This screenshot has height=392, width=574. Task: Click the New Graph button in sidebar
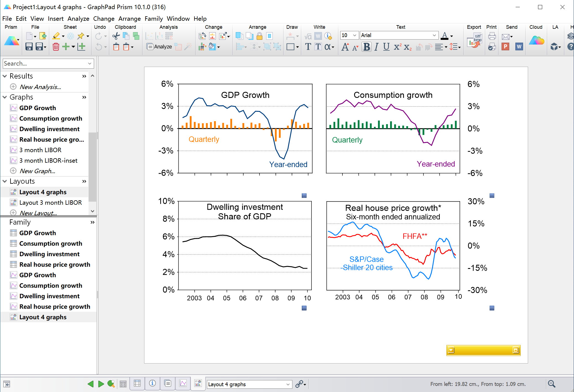[37, 170]
